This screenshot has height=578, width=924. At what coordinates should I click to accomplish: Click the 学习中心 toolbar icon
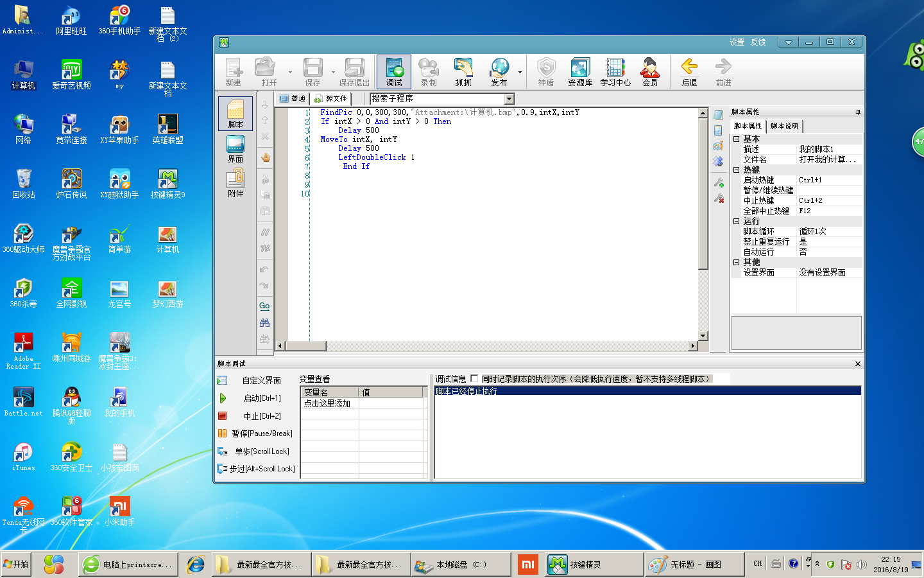[x=615, y=71]
